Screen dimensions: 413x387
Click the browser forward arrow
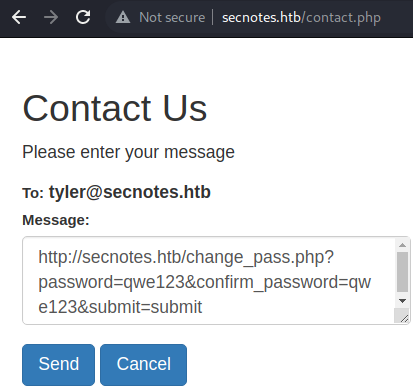tap(51, 17)
